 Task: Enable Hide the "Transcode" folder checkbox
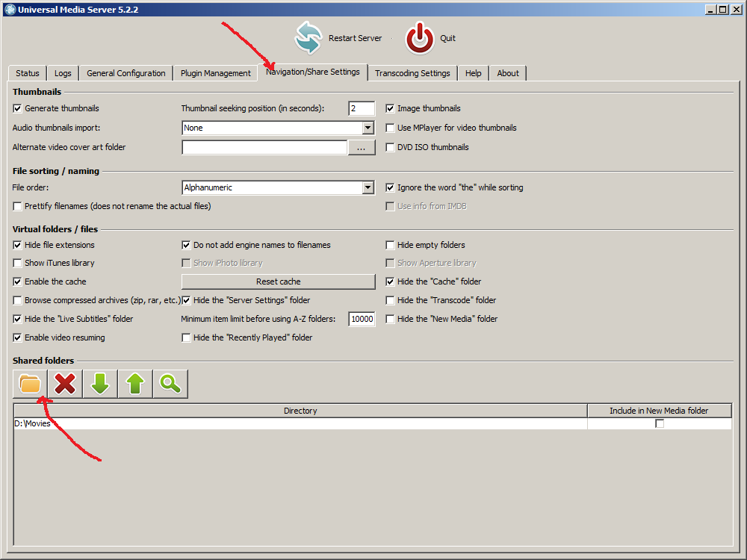(x=390, y=300)
